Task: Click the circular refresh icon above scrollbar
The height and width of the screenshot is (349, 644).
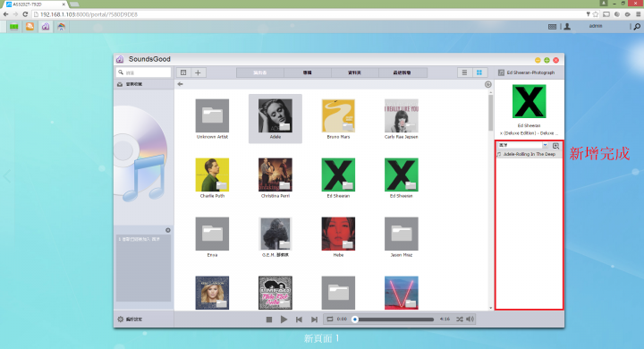Action: 488,84
